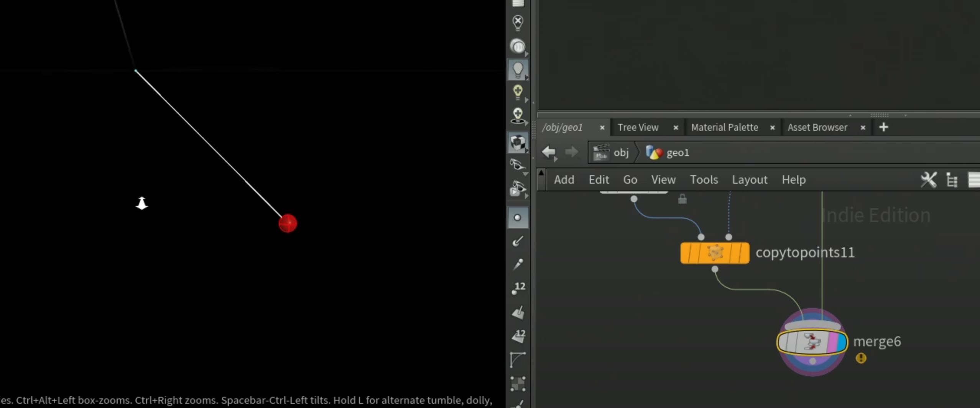
Task: Open the network editor tools wrench icon
Action: click(x=929, y=179)
